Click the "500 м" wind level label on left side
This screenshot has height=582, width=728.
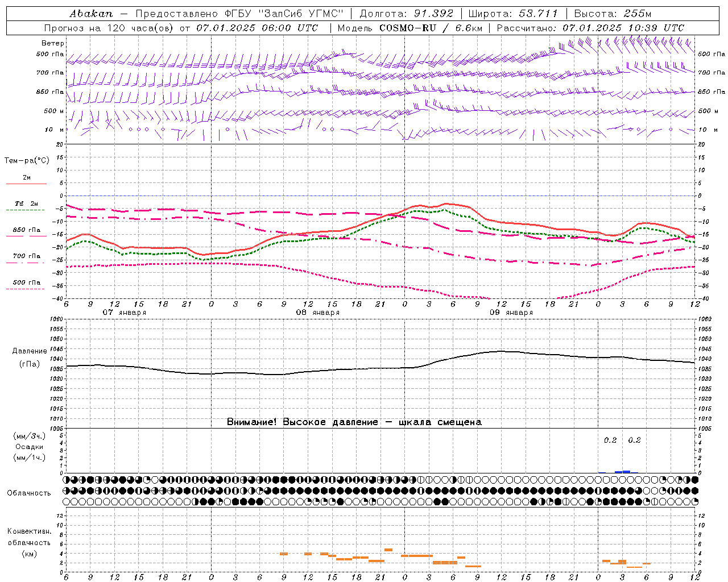coord(54,111)
